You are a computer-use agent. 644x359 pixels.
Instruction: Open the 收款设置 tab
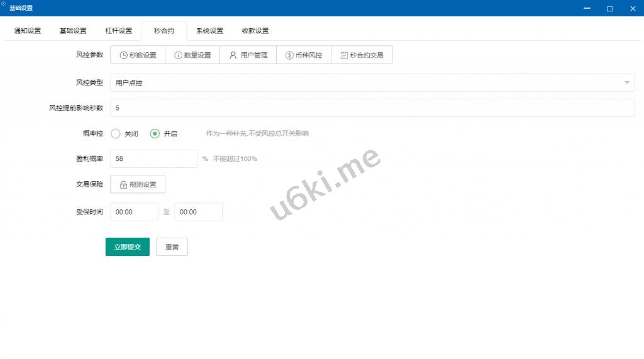(x=255, y=31)
